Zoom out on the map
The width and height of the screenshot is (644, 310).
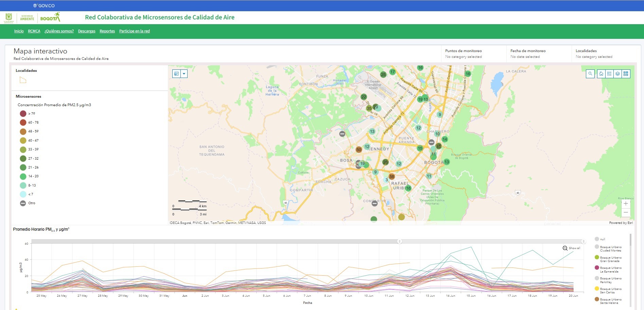(x=626, y=212)
